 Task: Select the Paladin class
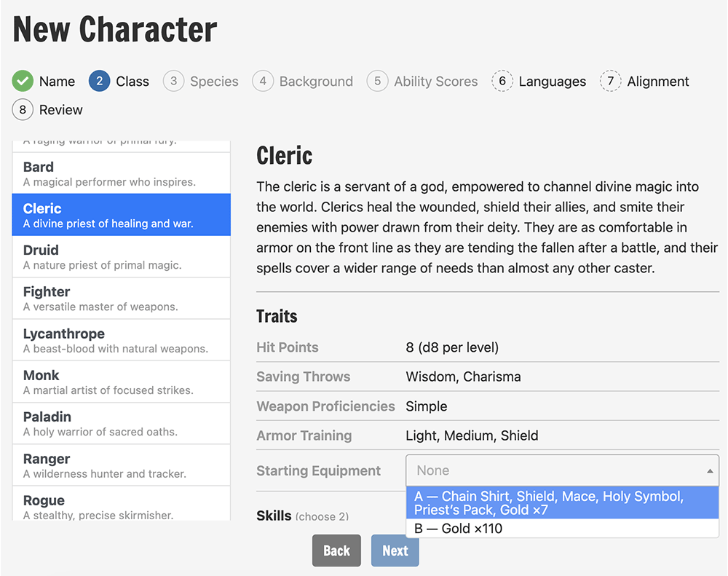tap(121, 424)
